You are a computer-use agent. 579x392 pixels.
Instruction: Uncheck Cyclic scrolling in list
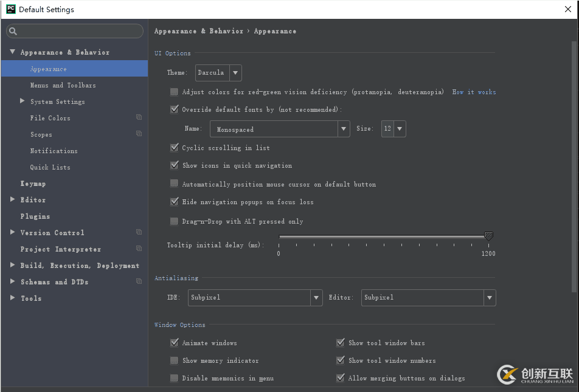pos(175,148)
